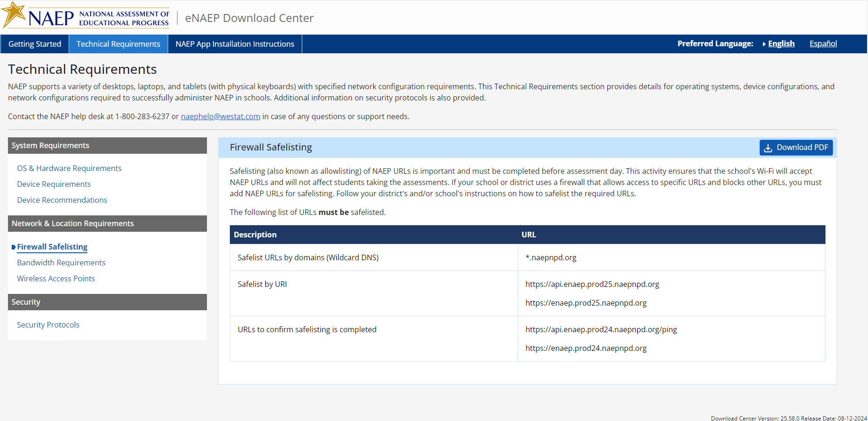Email naephelp@westat.com help desk link
Image resolution: width=868 pixels, height=421 pixels.
(221, 116)
